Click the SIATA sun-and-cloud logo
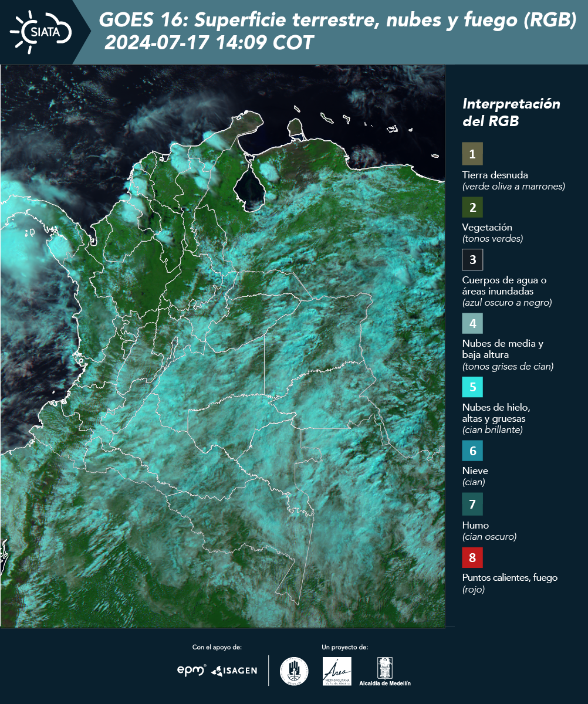The height and width of the screenshot is (704, 588). tap(41, 32)
